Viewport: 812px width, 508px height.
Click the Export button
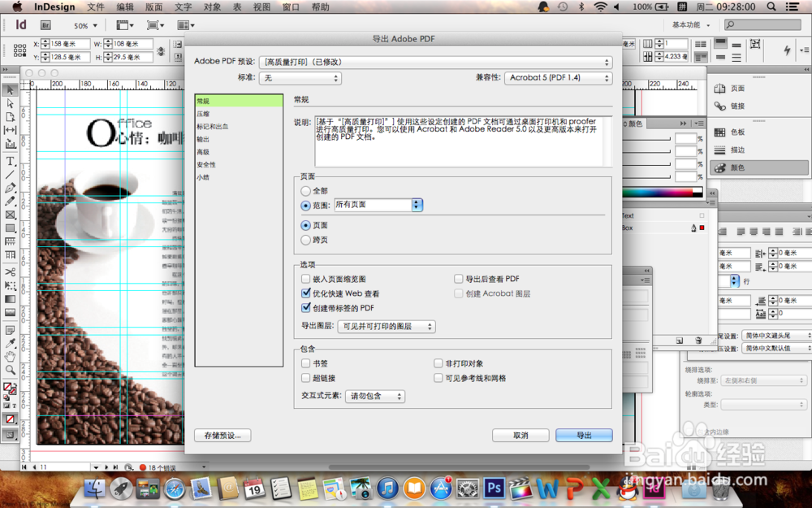pos(584,436)
